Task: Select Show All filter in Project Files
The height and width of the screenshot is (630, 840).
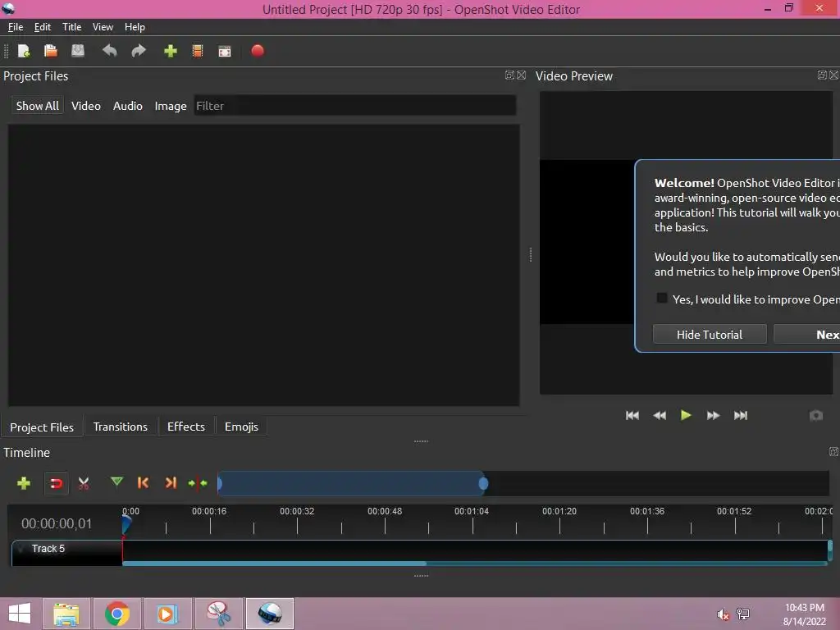Action: 38,106
